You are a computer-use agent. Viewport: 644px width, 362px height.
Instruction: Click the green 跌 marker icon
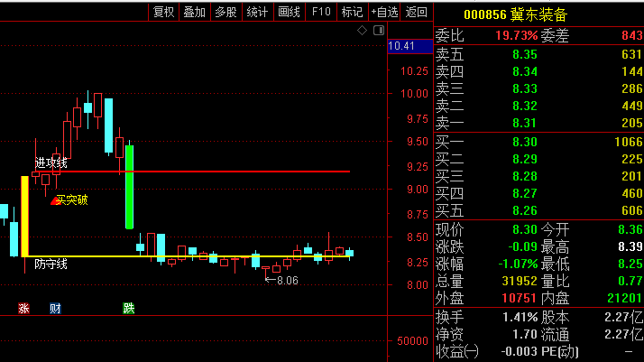[x=129, y=309]
